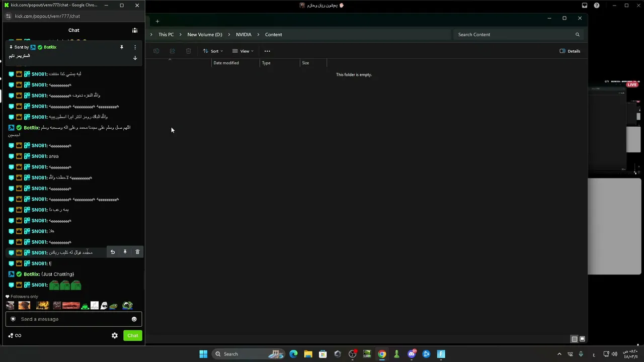644x362 pixels.
Task: Unpin the pinned BotRix message
Action: pos(121,47)
